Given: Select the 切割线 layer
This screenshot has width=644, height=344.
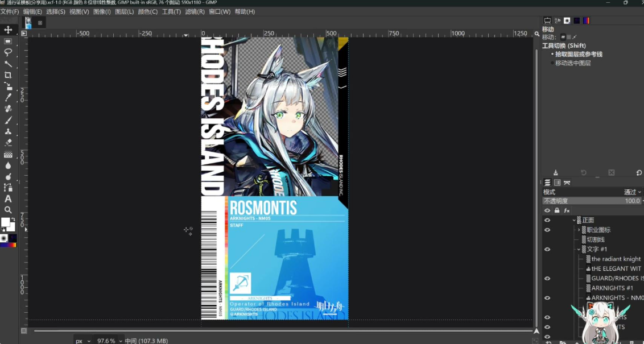Looking at the screenshot, I should pos(595,240).
